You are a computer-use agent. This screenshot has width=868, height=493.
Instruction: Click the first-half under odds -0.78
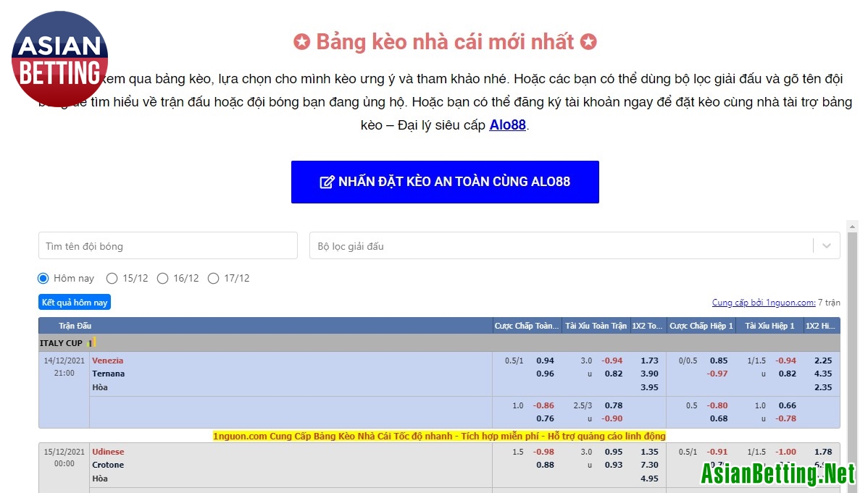785,418
